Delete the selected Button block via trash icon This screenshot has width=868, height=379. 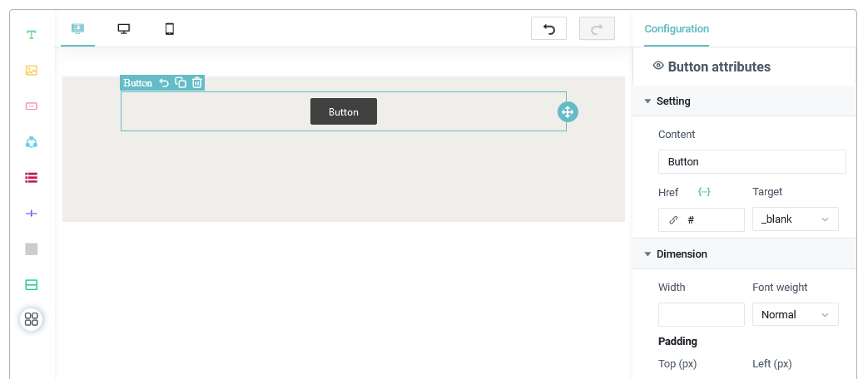[x=197, y=82]
